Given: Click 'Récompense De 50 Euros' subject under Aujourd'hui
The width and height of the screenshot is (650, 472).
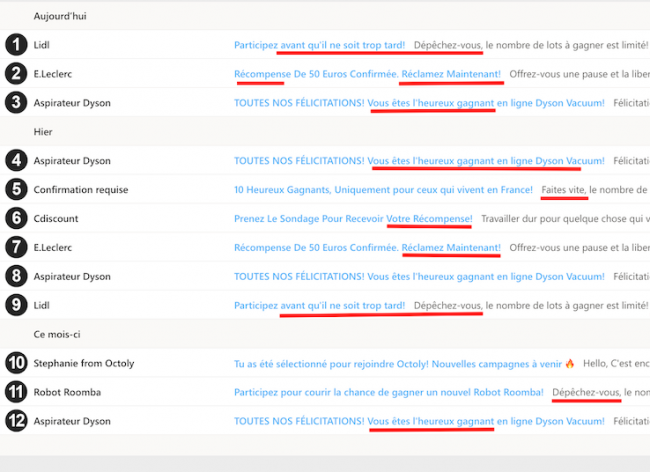Looking at the screenshot, I should click(x=367, y=74).
